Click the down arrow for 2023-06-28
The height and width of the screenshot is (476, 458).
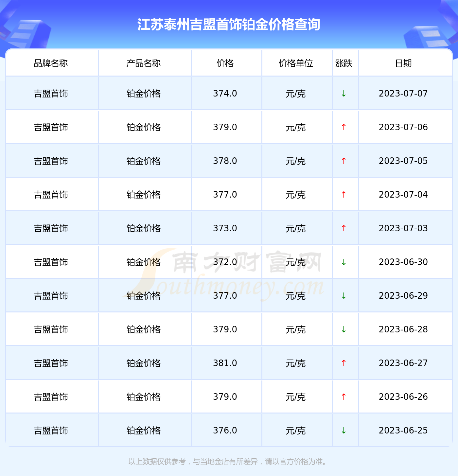[x=344, y=329]
